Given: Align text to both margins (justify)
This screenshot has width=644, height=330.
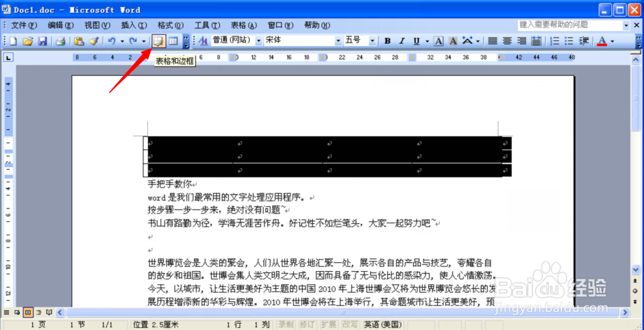Looking at the screenshot, I should click(x=493, y=41).
